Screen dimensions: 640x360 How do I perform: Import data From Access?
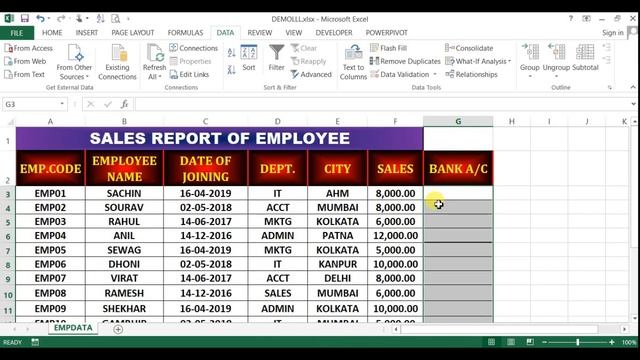(29, 48)
